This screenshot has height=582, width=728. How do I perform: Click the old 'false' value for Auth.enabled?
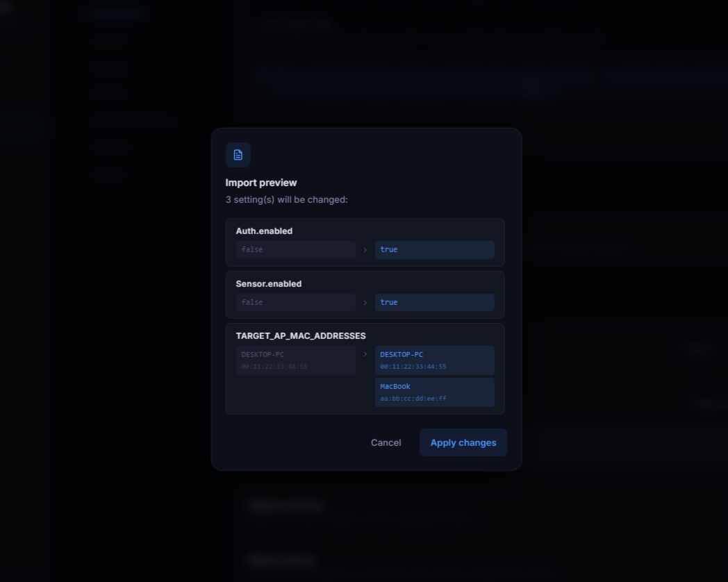pos(296,250)
